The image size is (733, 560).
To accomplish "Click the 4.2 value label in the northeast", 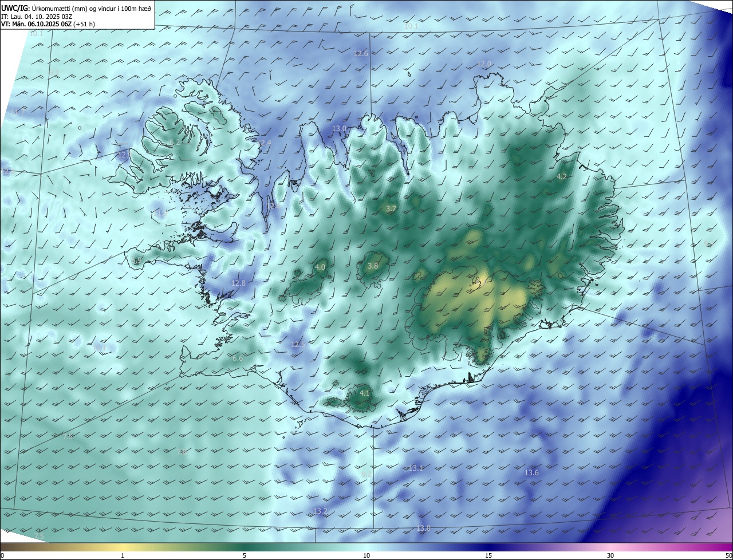I will click(x=562, y=177).
